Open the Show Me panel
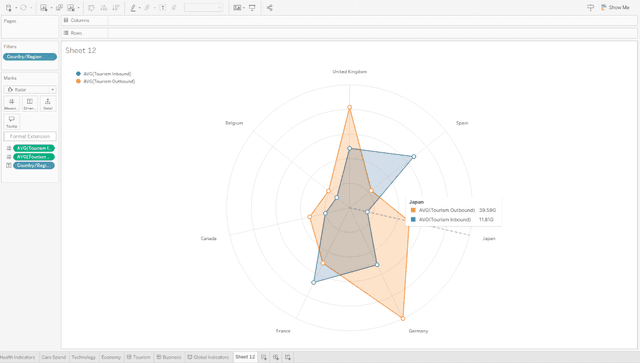This screenshot has width=640, height=363. click(615, 7)
